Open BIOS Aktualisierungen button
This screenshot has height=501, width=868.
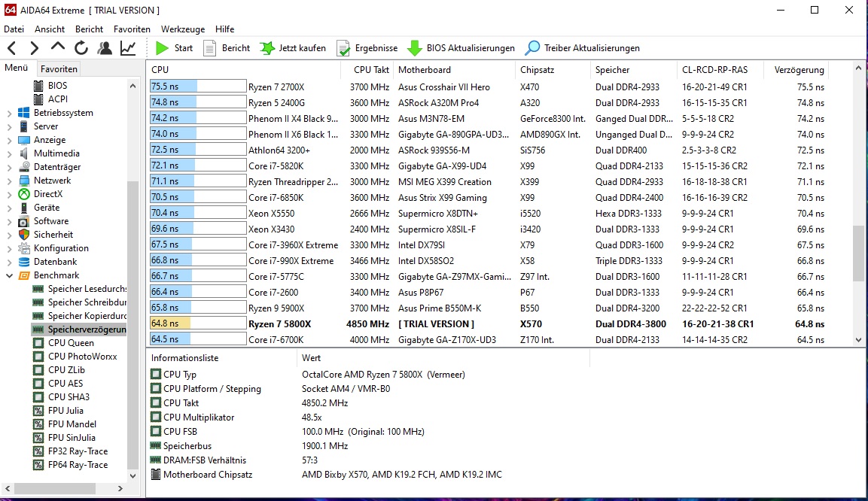click(x=461, y=48)
